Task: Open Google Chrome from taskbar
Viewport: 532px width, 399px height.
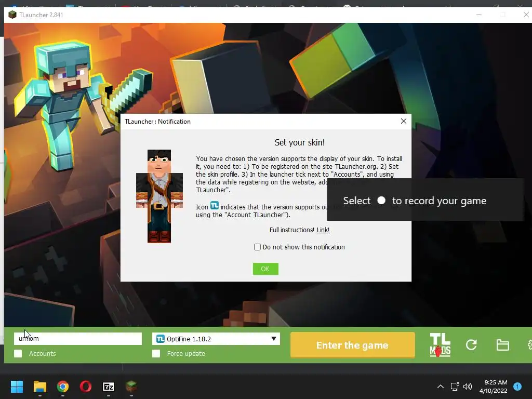Action: click(x=63, y=387)
